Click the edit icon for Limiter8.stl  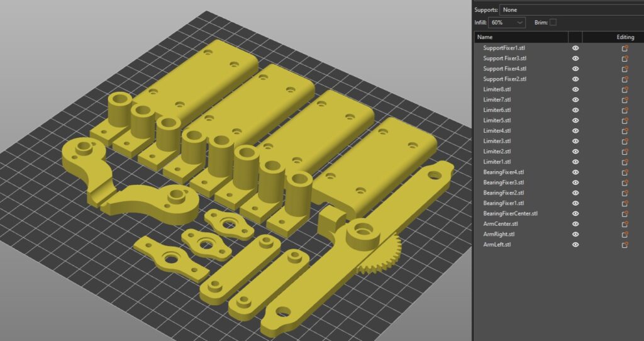(x=625, y=89)
